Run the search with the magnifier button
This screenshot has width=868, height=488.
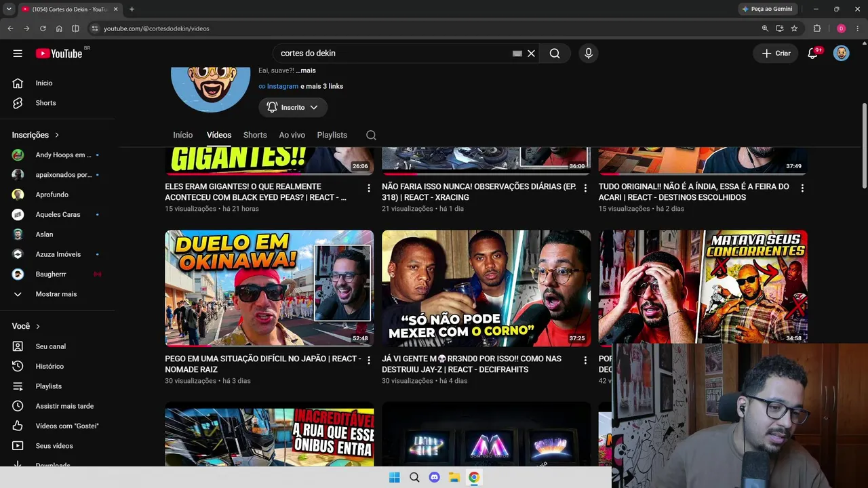point(555,54)
